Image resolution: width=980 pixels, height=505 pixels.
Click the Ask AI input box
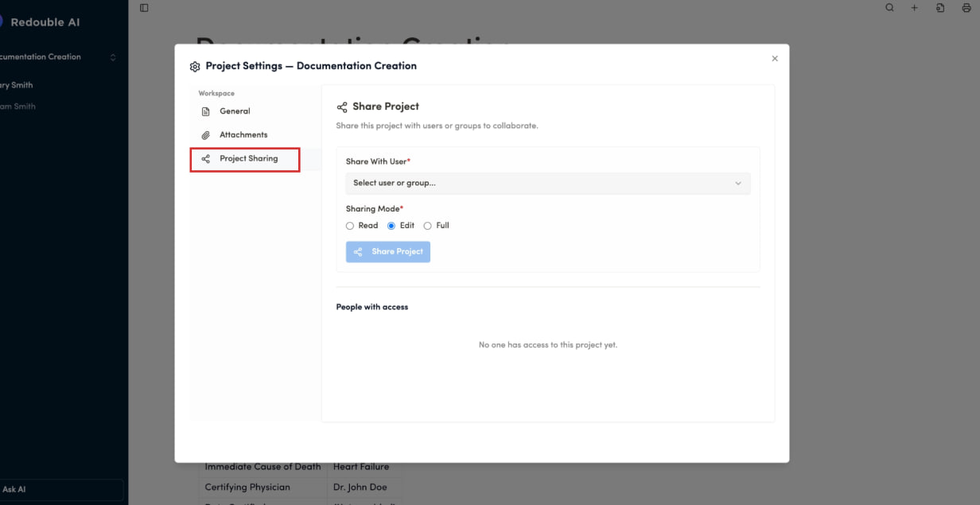coord(60,489)
